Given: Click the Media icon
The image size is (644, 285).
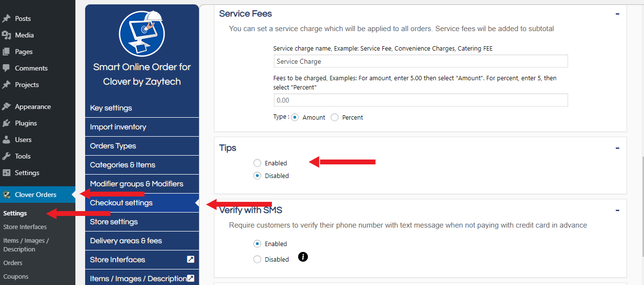Looking at the screenshot, I should tap(6, 35).
